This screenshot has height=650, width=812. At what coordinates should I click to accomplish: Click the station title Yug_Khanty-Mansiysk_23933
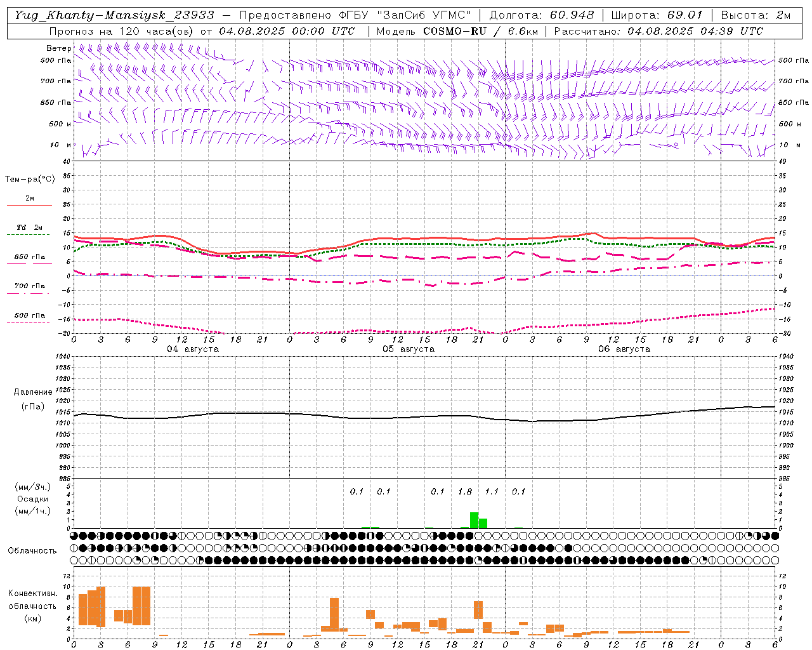pyautogui.click(x=114, y=15)
